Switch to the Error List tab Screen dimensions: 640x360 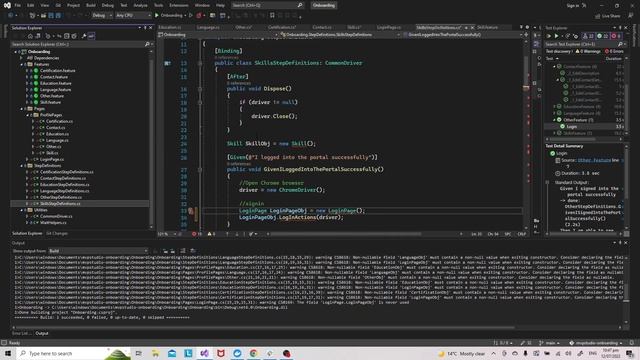[x=21, y=333]
